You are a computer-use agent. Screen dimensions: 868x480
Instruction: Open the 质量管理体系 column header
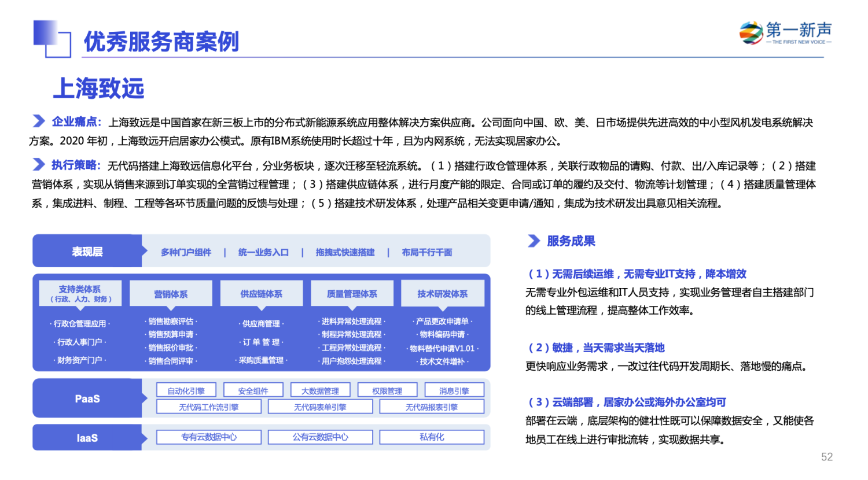tap(352, 294)
